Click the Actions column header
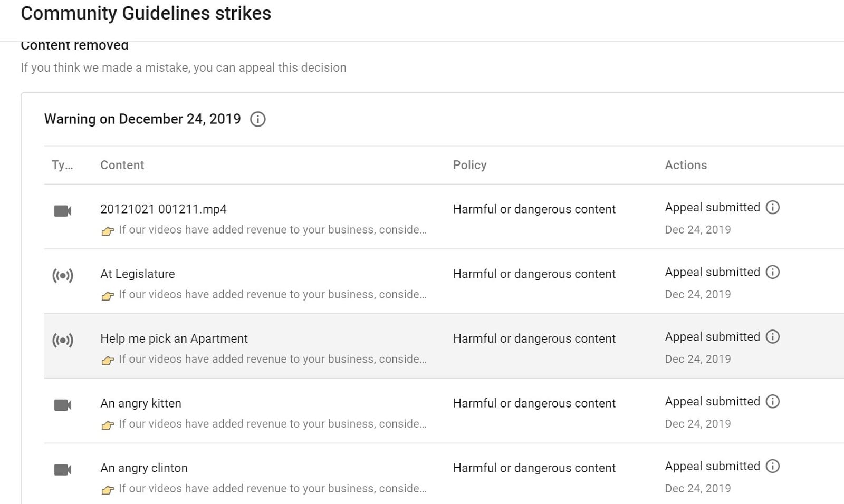This screenshot has width=844, height=504. (686, 165)
